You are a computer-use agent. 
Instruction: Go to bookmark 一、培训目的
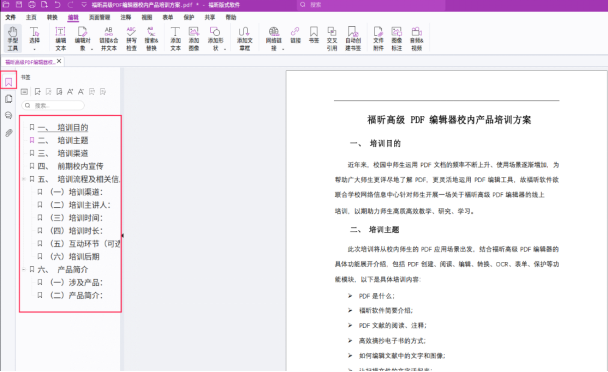click(63, 127)
